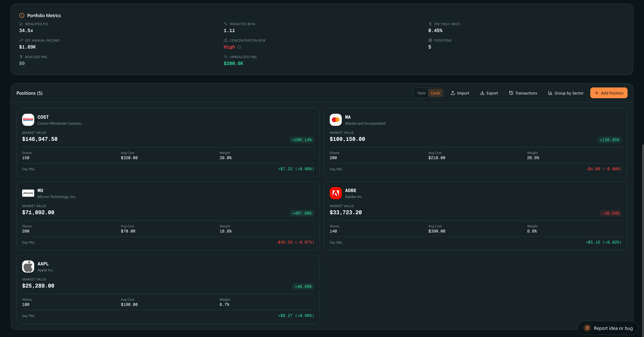Click the MU +407.80% gain badge
Image resolution: width=644 pixels, height=337 pixels.
[x=302, y=213]
